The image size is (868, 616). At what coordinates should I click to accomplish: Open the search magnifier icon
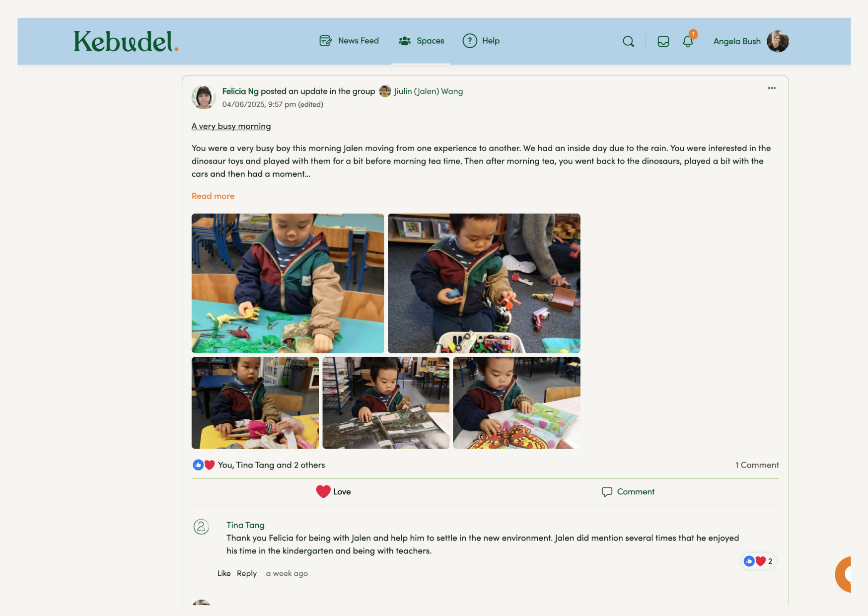628,41
